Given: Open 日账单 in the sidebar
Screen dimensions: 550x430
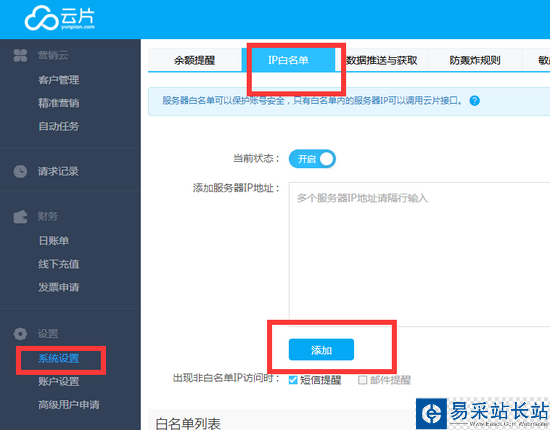Looking at the screenshot, I should 54,241.
